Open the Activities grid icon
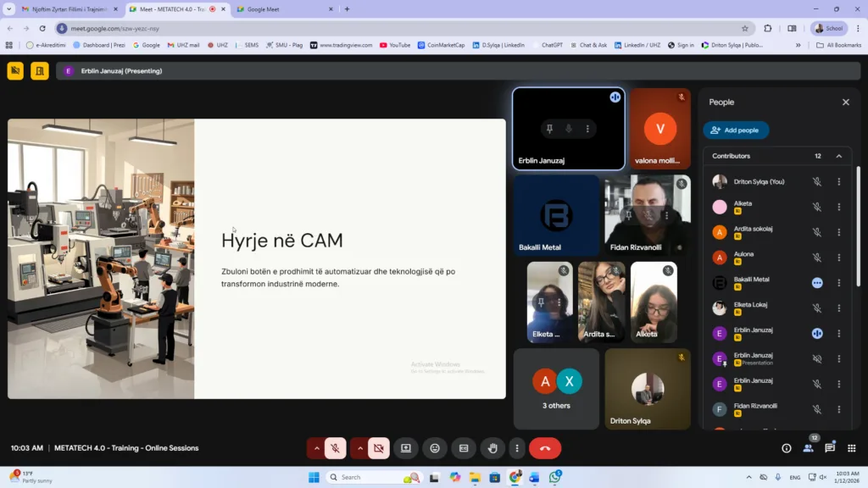 tap(852, 448)
